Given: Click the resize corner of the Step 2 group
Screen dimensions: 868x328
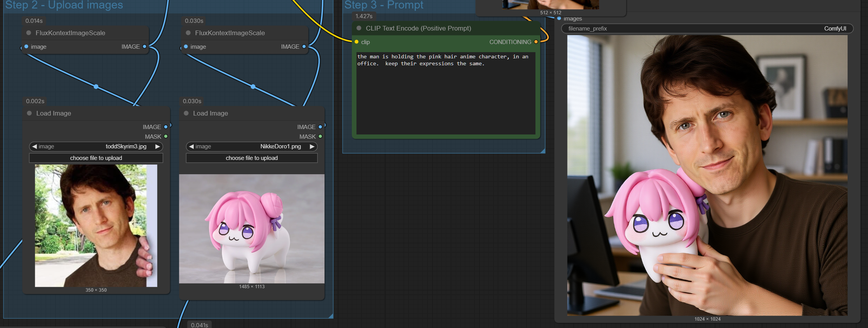Looking at the screenshot, I should 331,316.
